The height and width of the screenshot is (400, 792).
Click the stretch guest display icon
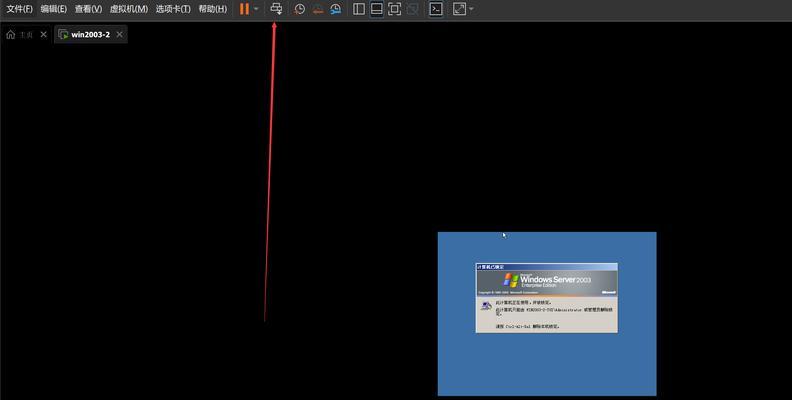coord(459,9)
